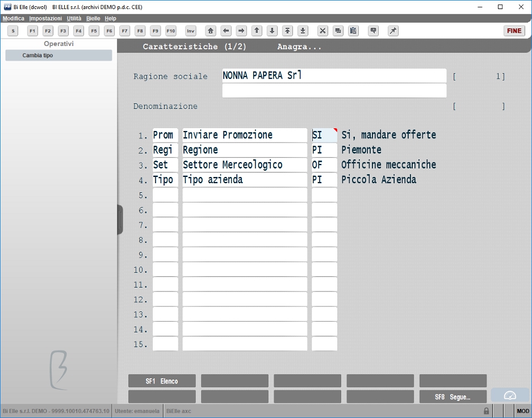The height and width of the screenshot is (418, 532).
Task: Open the Impostazioni menu
Action: 45,18
